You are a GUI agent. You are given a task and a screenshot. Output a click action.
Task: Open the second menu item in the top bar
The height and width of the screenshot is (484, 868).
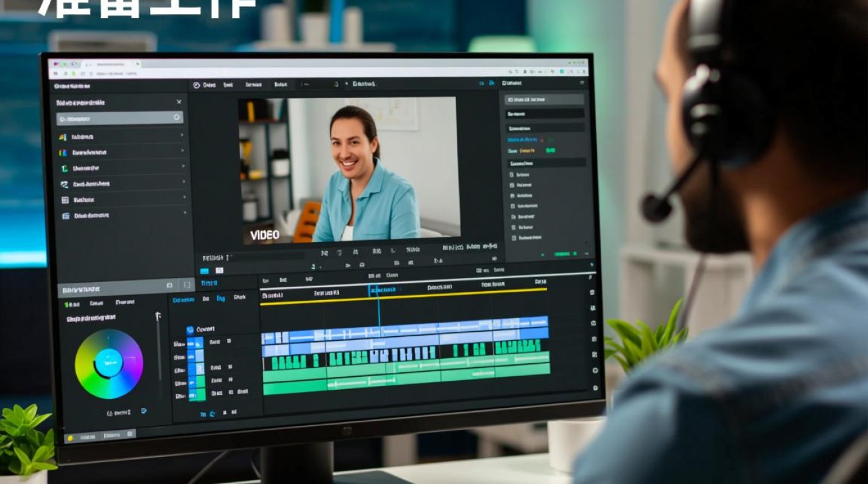(x=228, y=85)
